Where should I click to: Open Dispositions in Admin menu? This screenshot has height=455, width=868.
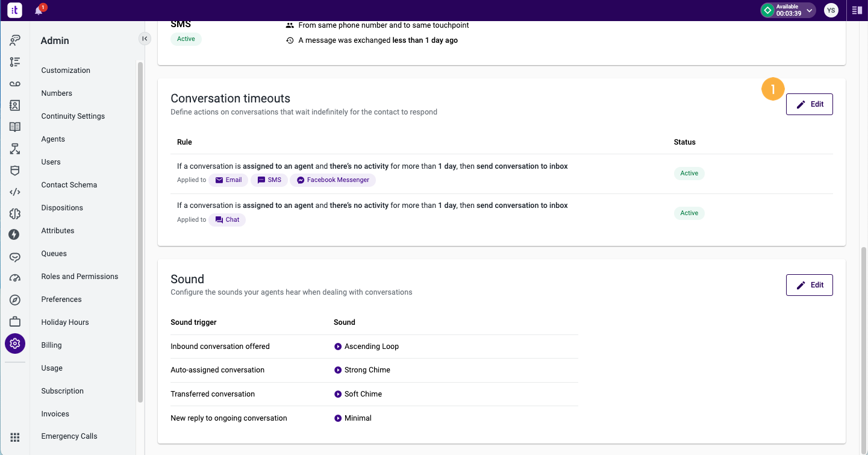tap(62, 208)
